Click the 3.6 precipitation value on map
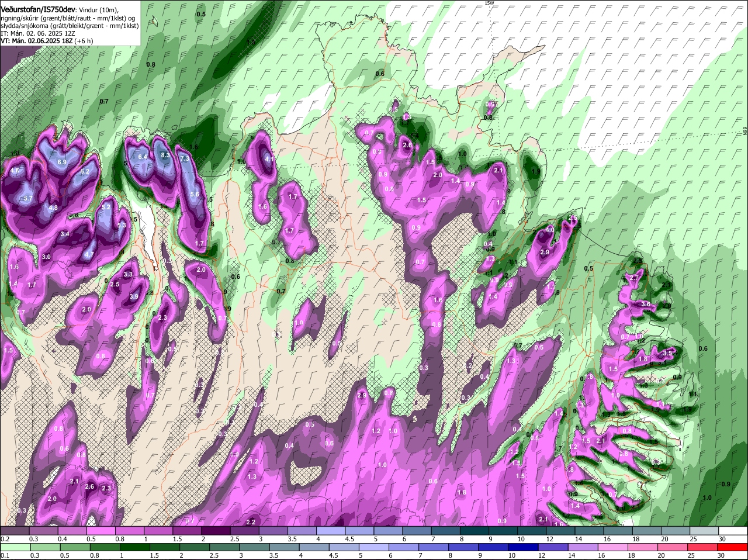Viewport: 748px width, 560px height. coord(646,304)
